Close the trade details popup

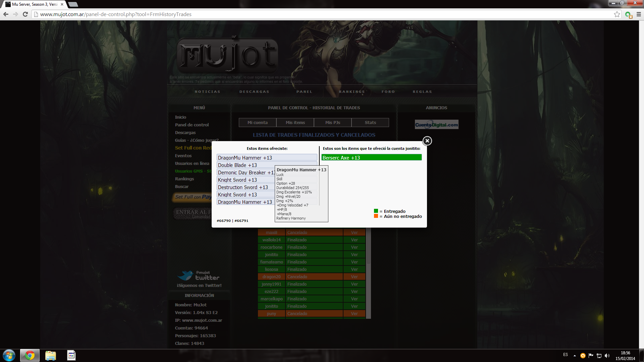[427, 141]
